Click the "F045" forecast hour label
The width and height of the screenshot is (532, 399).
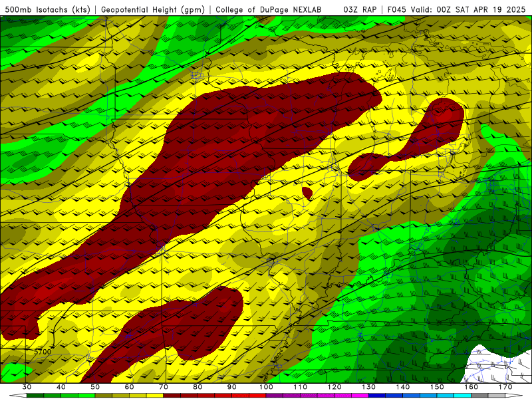tap(396, 9)
